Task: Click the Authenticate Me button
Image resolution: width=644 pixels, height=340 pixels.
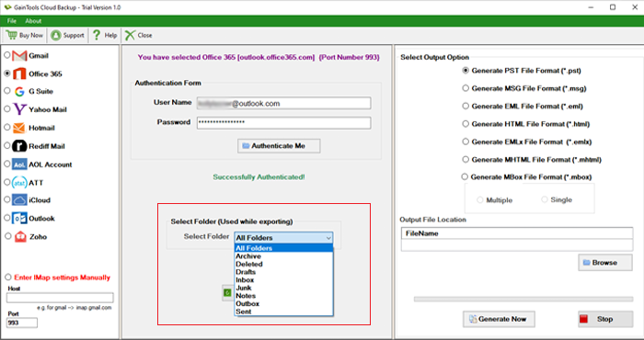Action: (279, 146)
